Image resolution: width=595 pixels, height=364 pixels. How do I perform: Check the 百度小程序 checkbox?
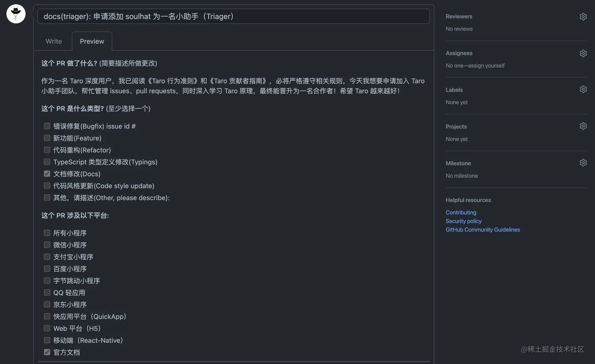click(x=47, y=268)
